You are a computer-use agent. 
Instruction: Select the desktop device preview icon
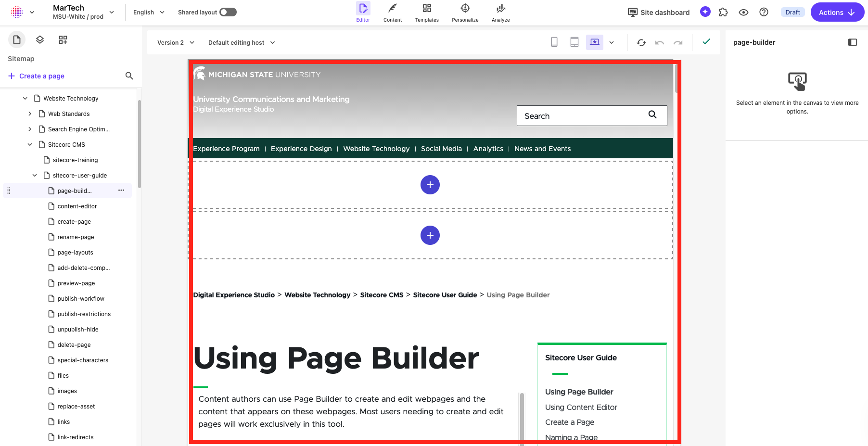click(595, 42)
